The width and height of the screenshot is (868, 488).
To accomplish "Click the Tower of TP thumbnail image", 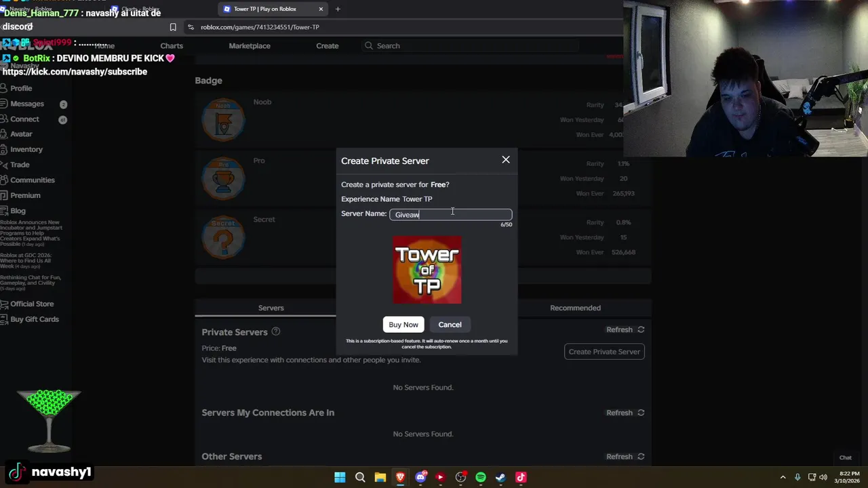I will (x=427, y=270).
